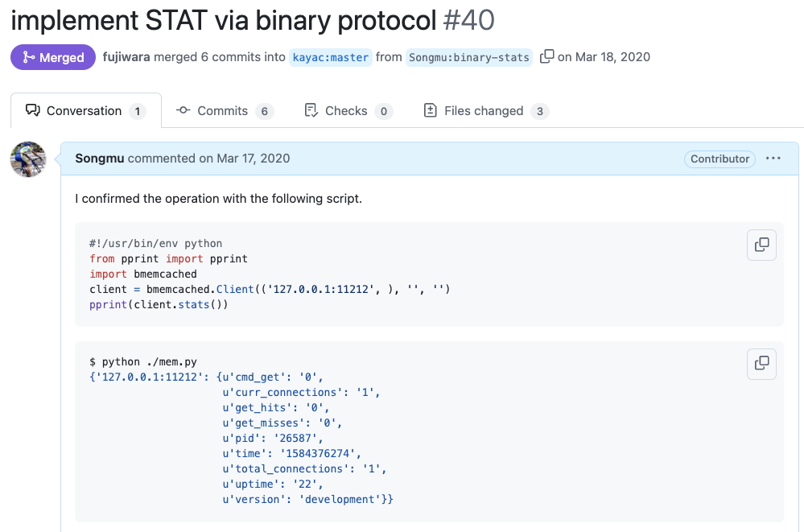Click Songmu's avatar picture
The height and width of the screenshot is (532, 804).
click(x=28, y=159)
